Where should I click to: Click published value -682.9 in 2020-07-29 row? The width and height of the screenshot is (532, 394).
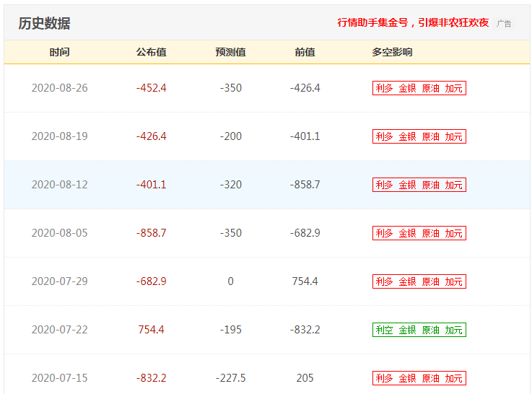[x=152, y=281]
